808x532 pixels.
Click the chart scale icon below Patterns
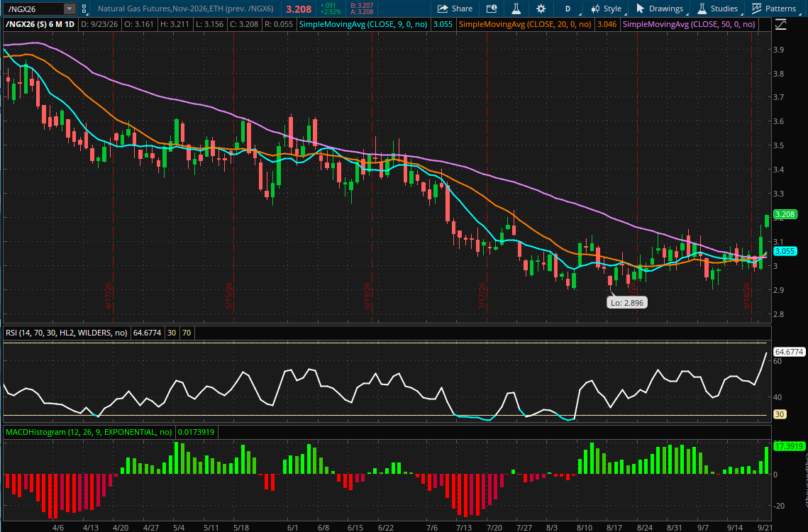(781, 24)
